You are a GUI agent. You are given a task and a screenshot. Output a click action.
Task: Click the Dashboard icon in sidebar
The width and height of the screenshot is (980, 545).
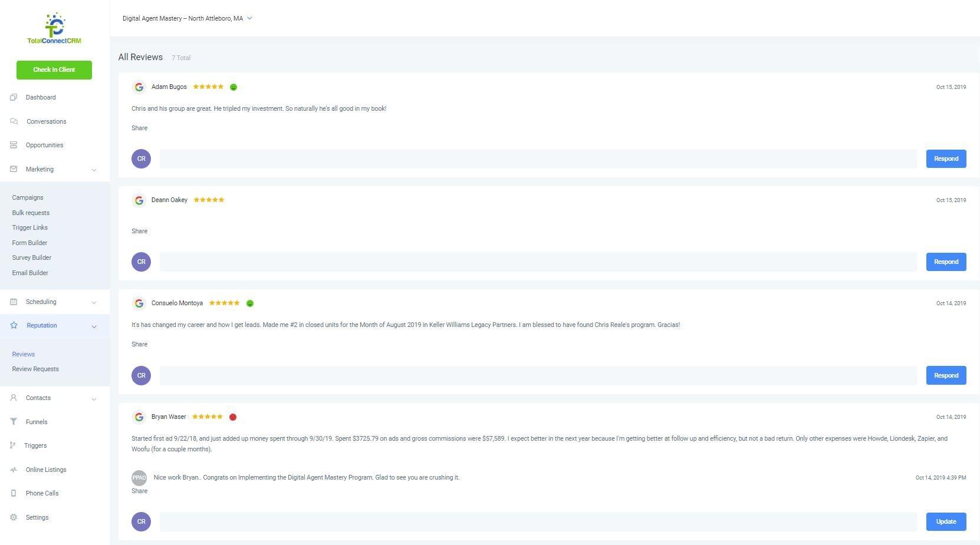[x=14, y=97]
